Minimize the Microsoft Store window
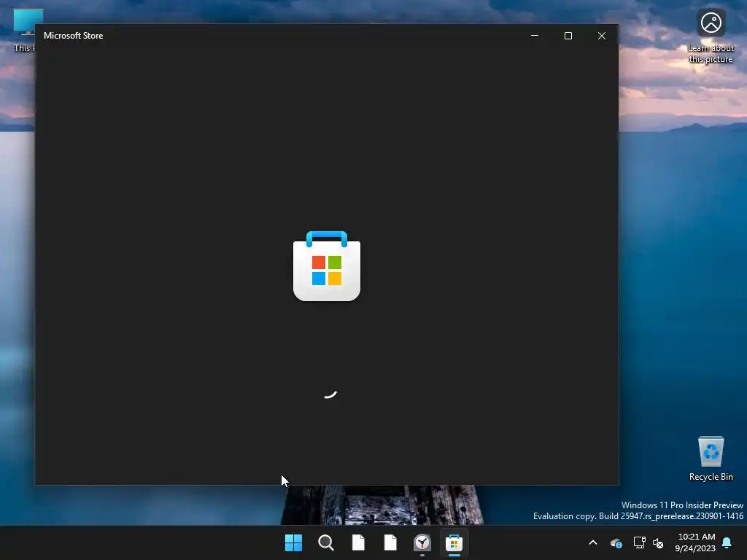The image size is (747, 560). 535,36
